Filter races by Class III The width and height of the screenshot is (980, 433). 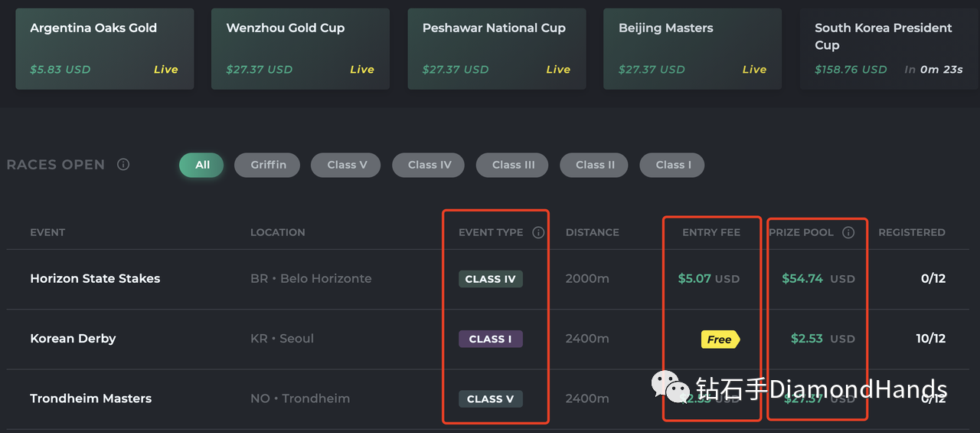(513, 165)
